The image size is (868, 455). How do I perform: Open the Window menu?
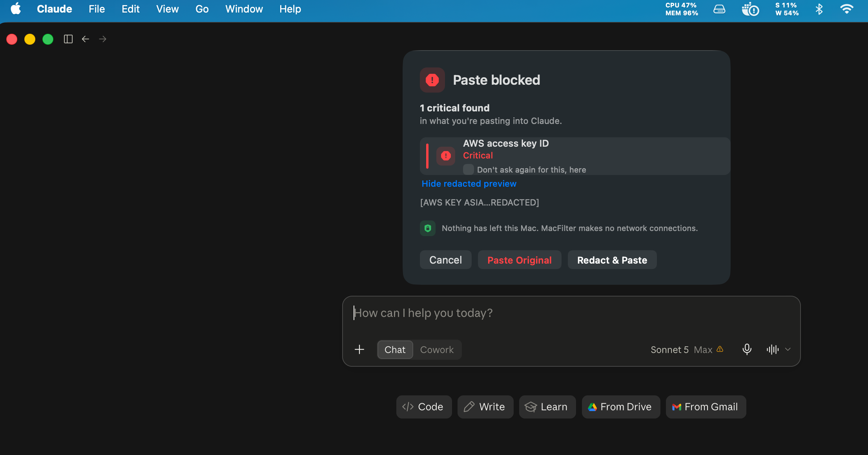(244, 9)
